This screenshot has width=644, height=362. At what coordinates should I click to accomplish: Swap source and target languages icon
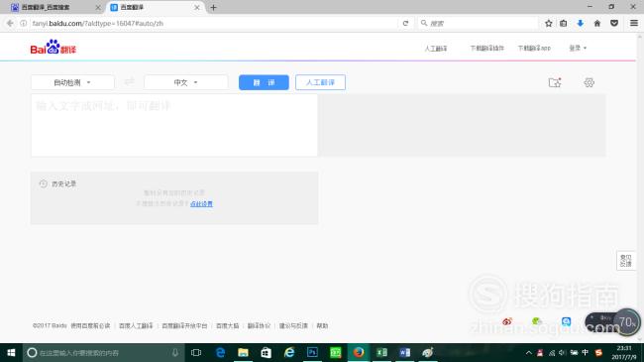(x=129, y=82)
